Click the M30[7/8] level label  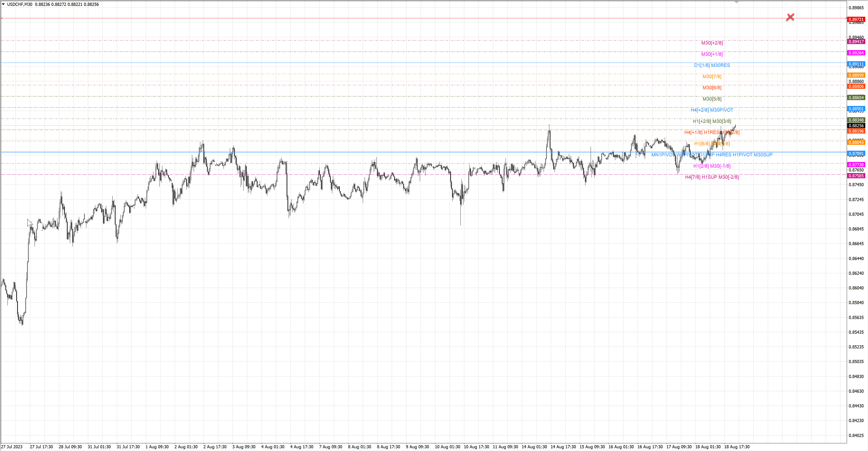click(x=712, y=76)
